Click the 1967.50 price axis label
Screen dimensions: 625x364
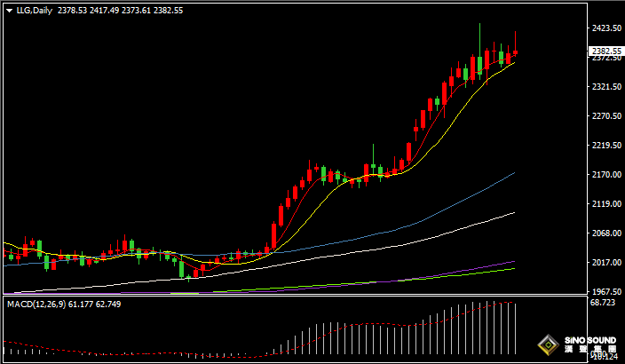tap(605, 291)
